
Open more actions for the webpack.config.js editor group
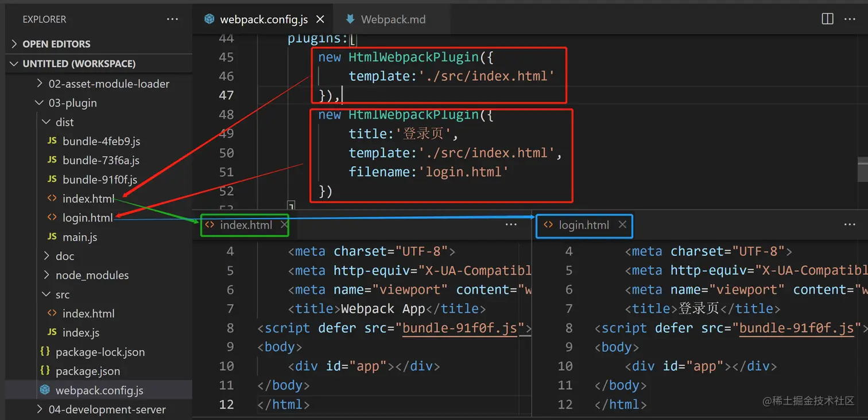(x=850, y=19)
